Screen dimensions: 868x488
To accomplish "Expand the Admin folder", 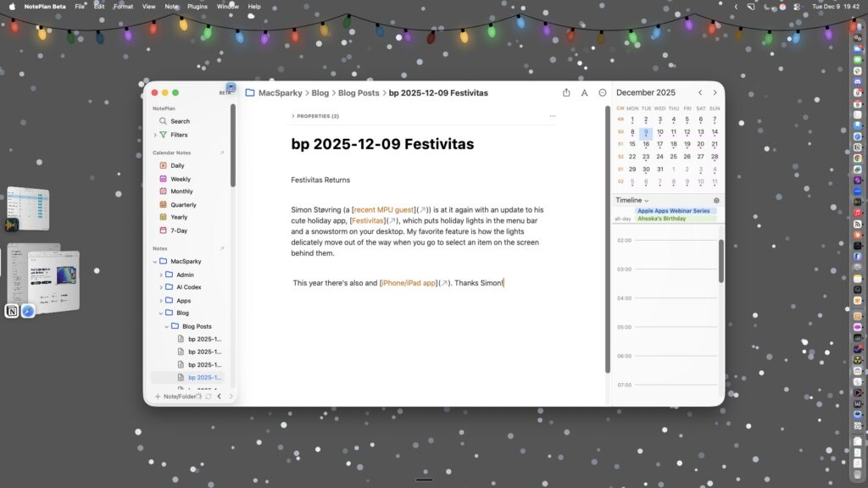I will [x=161, y=274].
